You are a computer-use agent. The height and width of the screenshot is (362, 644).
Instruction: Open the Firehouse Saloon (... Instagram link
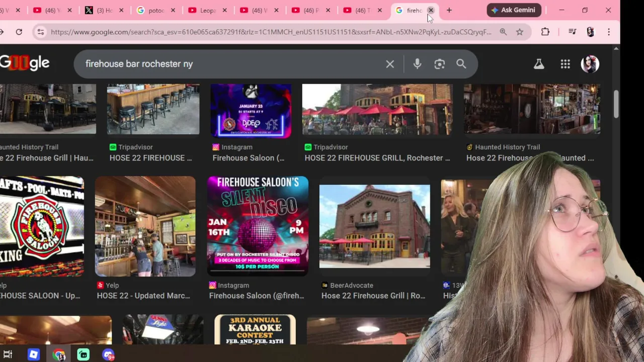point(248,158)
